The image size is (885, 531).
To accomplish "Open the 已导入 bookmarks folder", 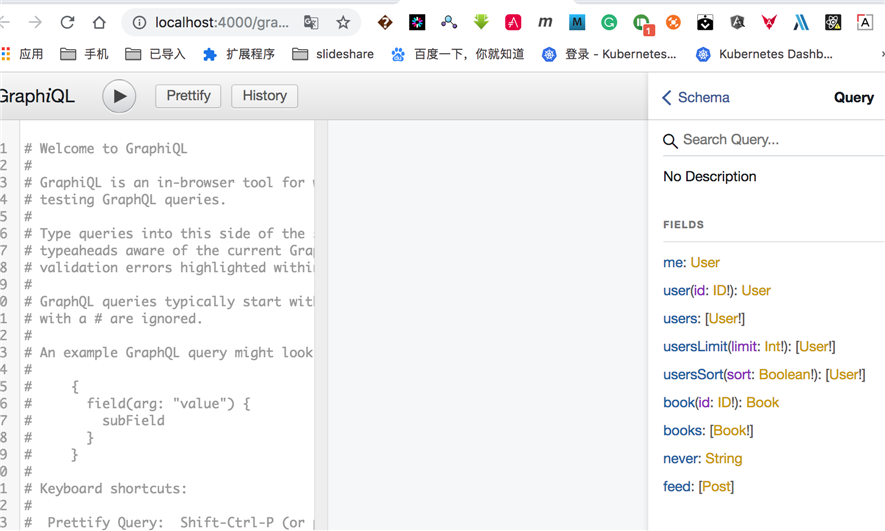I will tap(155, 54).
